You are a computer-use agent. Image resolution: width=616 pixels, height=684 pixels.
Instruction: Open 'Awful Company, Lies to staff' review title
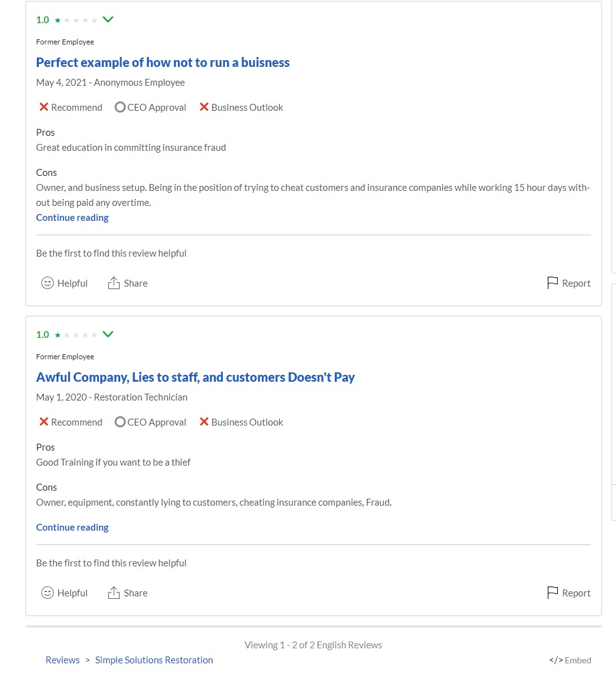click(195, 377)
